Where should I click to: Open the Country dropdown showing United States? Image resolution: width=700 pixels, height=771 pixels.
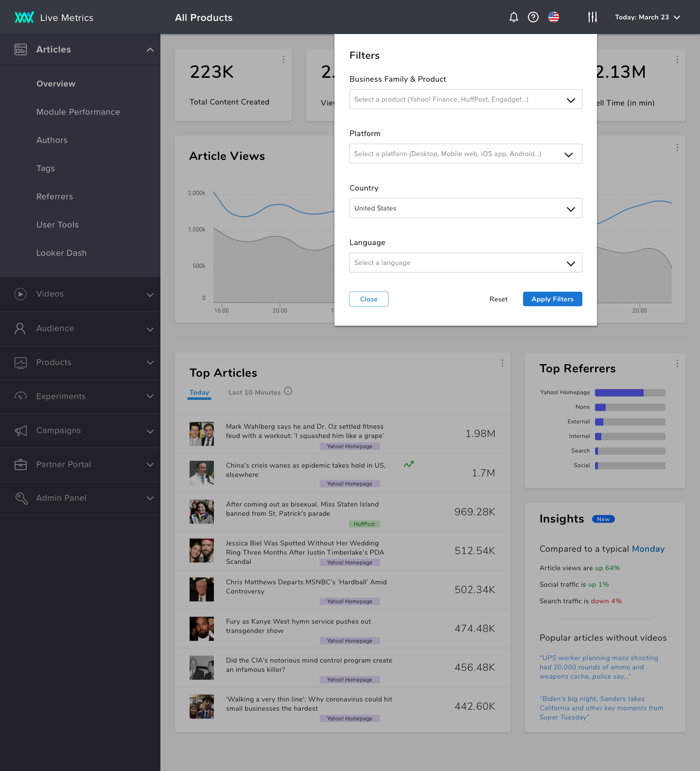[466, 208]
